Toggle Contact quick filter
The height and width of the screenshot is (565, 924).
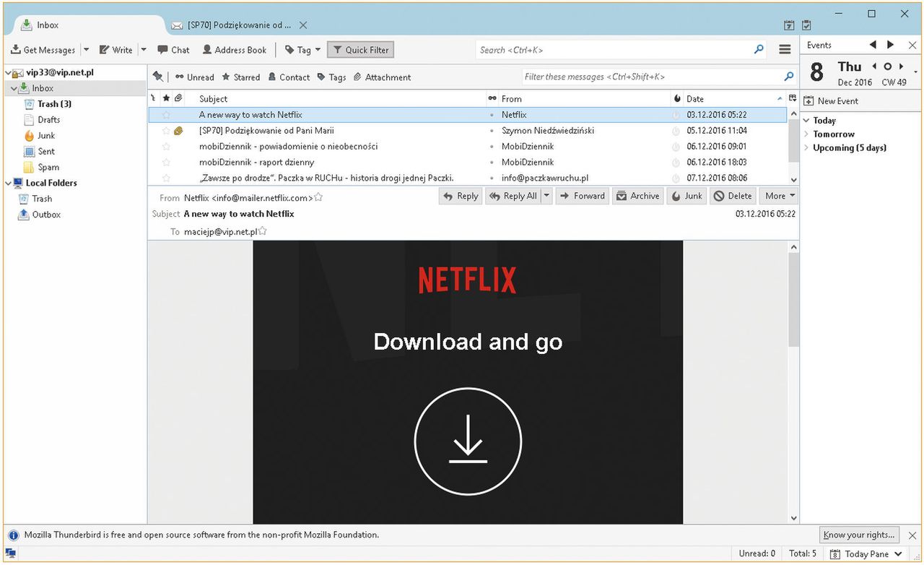288,77
